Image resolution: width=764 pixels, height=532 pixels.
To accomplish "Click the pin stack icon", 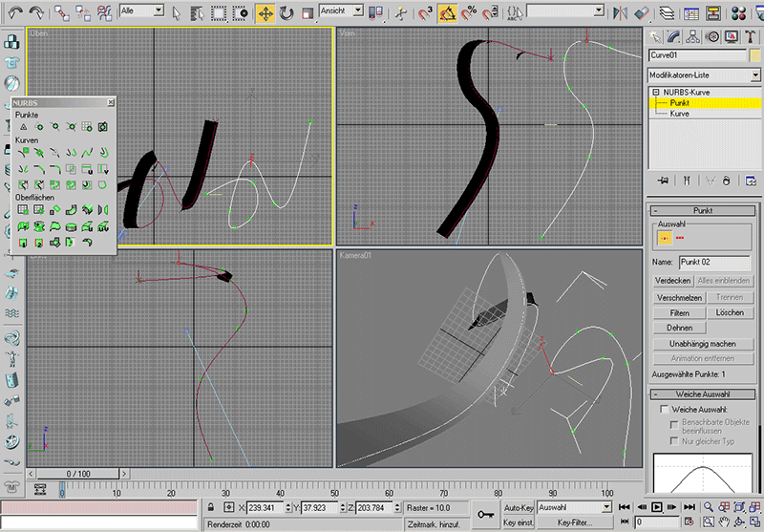I will (662, 181).
